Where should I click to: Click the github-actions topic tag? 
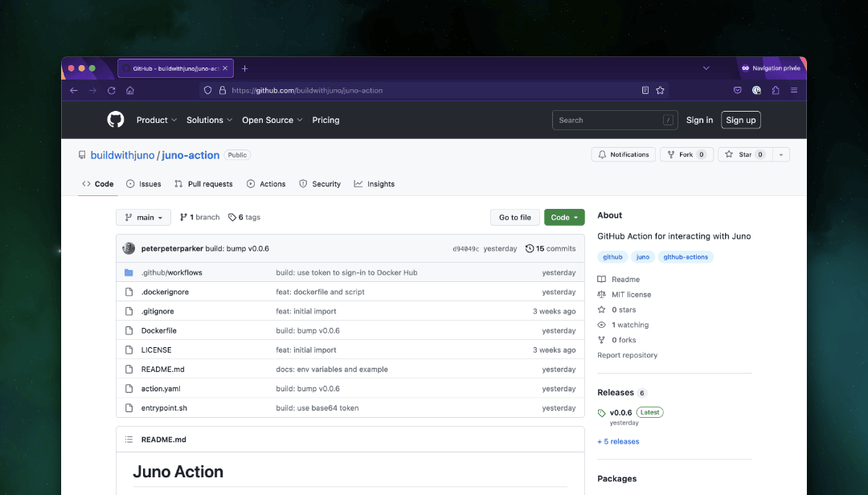click(x=686, y=257)
